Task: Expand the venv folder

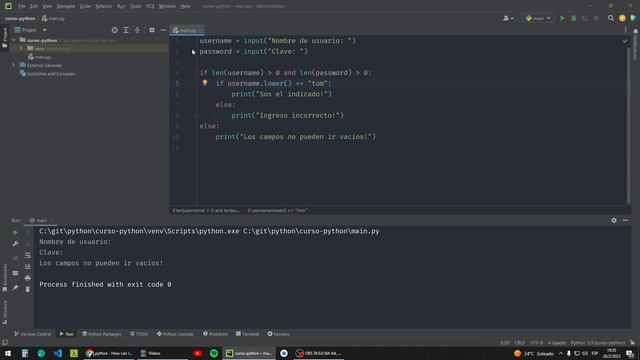Action: [21, 49]
